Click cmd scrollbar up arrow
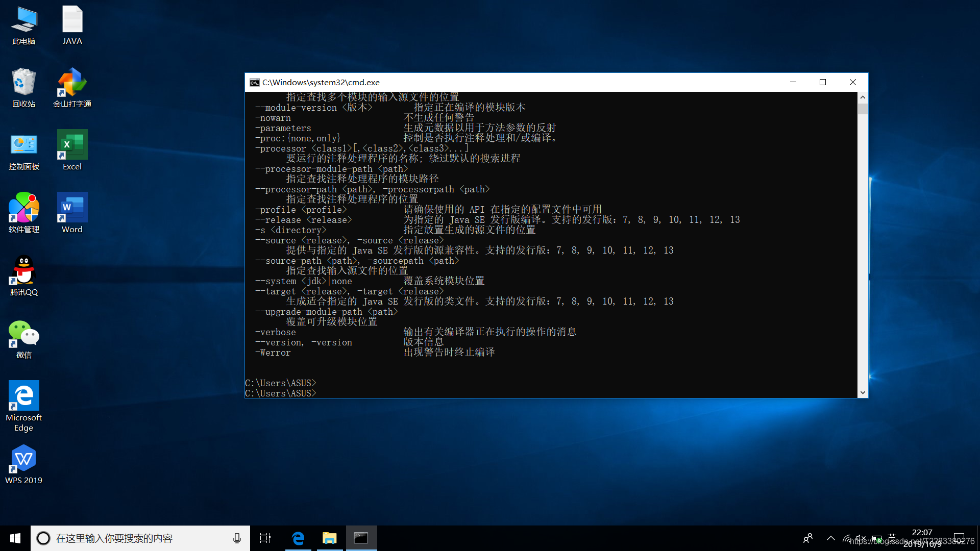 (863, 97)
